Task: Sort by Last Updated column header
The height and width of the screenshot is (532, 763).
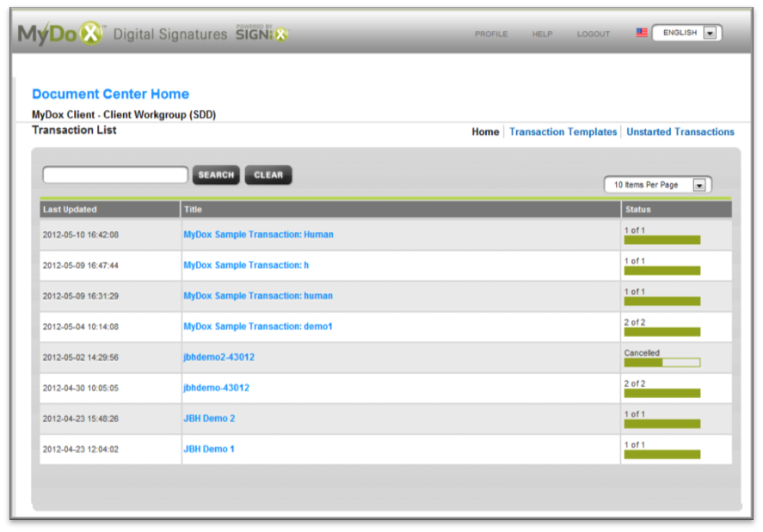Action: coord(70,210)
